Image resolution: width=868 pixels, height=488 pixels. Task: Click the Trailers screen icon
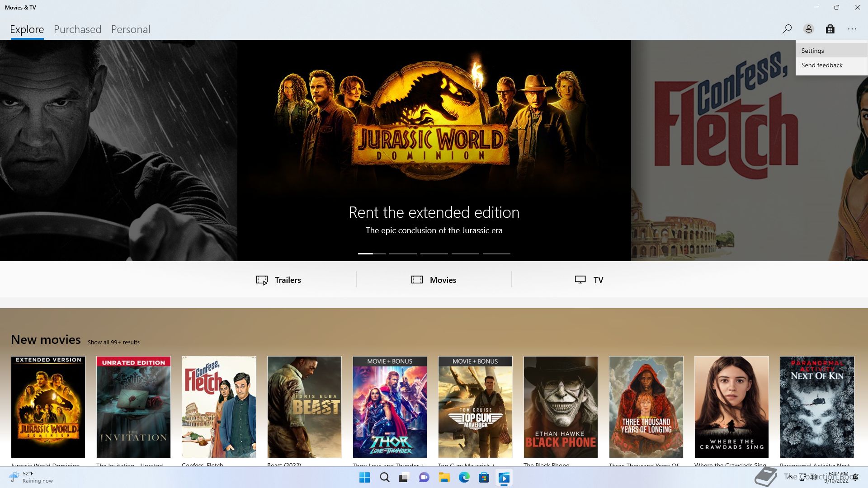coord(262,280)
